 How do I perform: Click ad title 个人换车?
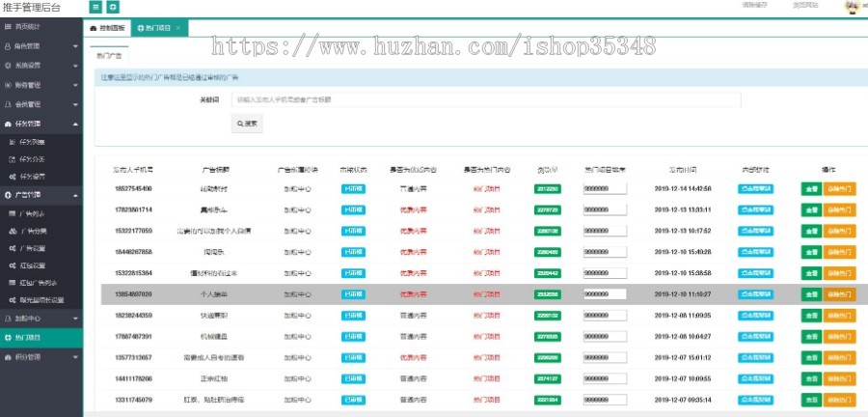pos(213,294)
